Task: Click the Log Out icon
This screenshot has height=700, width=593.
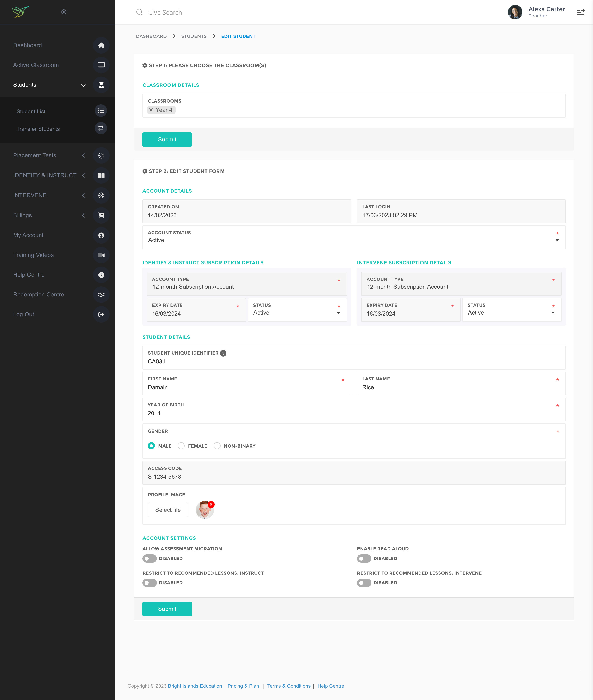Action: [x=101, y=314]
